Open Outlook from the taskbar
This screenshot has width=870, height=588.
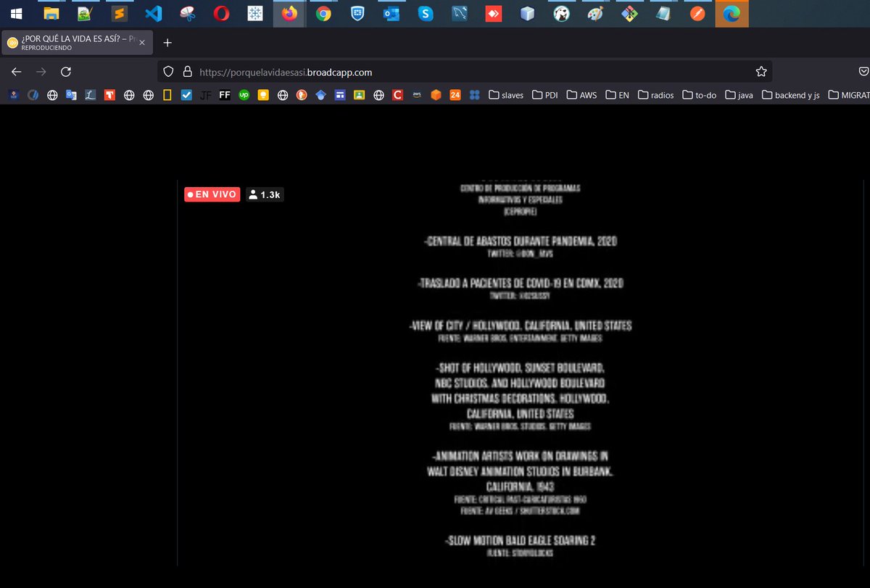click(x=391, y=13)
